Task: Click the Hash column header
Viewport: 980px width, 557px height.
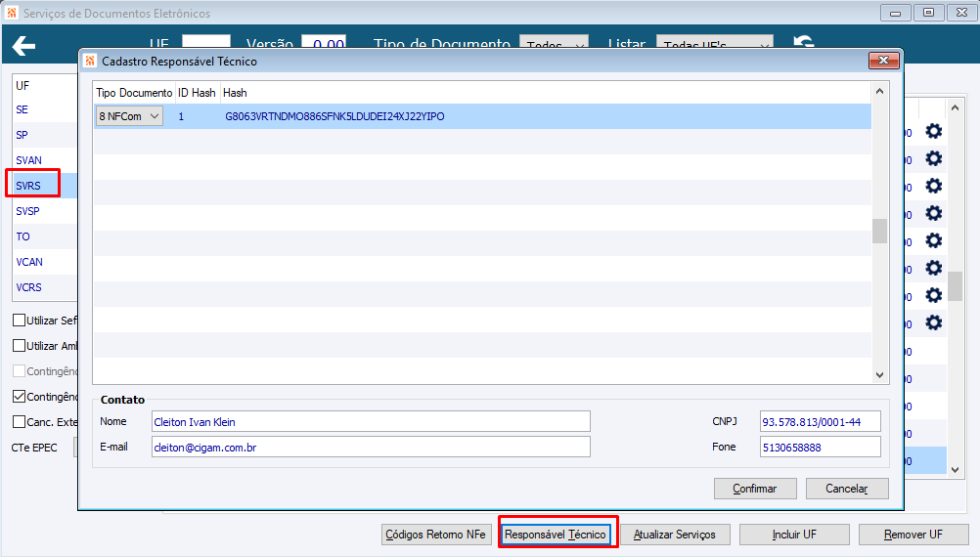Action: (235, 93)
